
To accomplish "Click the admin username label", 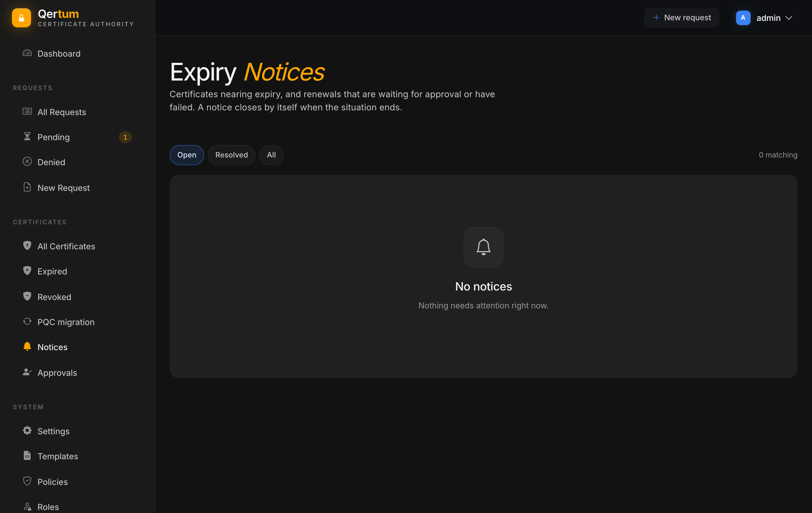I will click(768, 18).
